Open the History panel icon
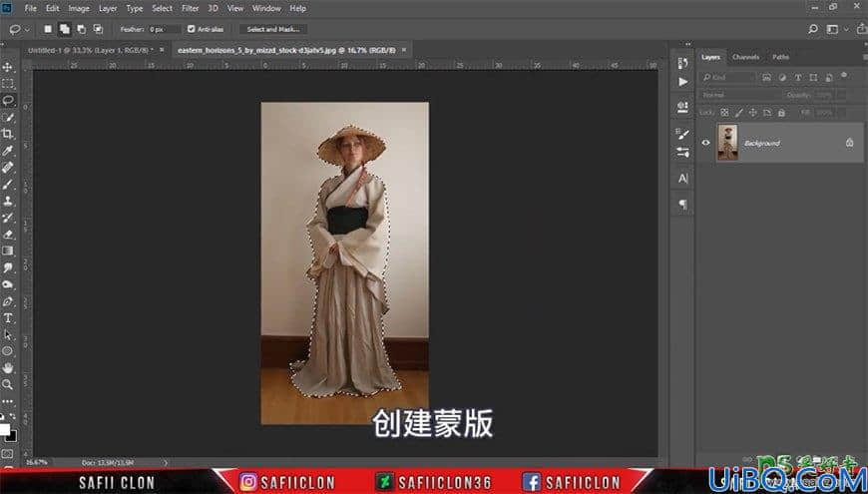The width and height of the screenshot is (868, 494). tap(683, 63)
